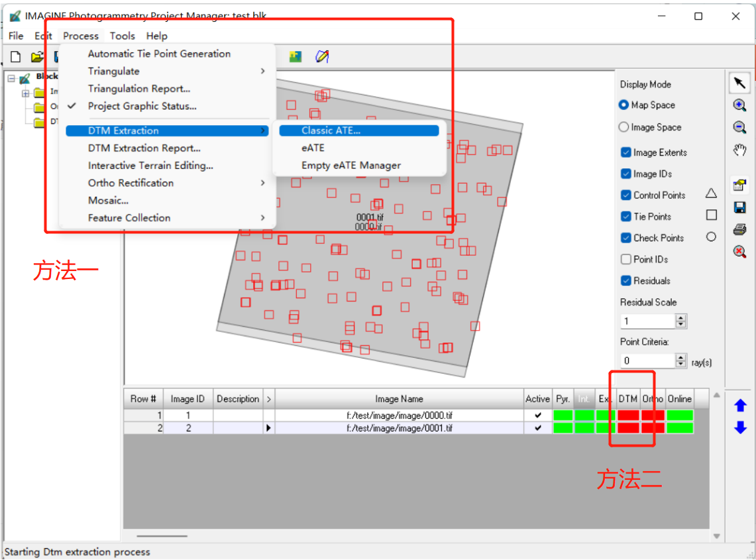Image resolution: width=756 pixels, height=560 pixels.
Task: Open the Triangulate submenu
Action: pyautogui.click(x=167, y=71)
